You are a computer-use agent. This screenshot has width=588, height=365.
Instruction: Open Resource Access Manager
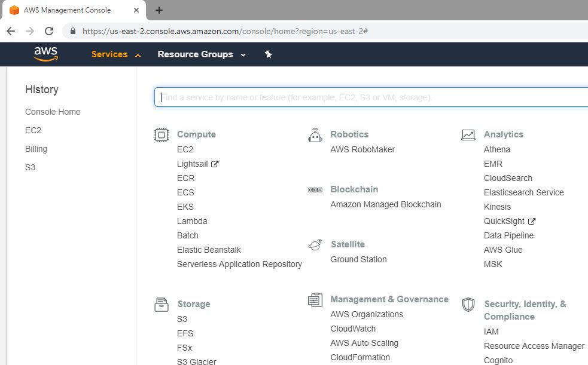click(534, 346)
